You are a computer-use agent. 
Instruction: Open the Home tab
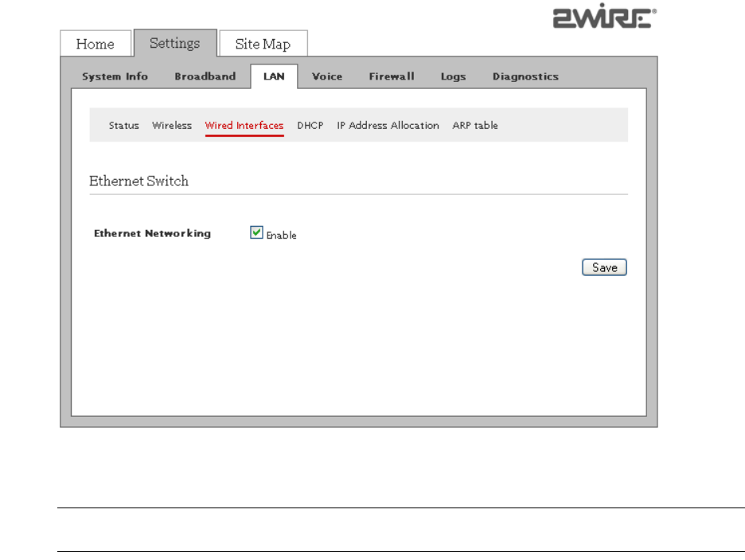[x=96, y=44]
